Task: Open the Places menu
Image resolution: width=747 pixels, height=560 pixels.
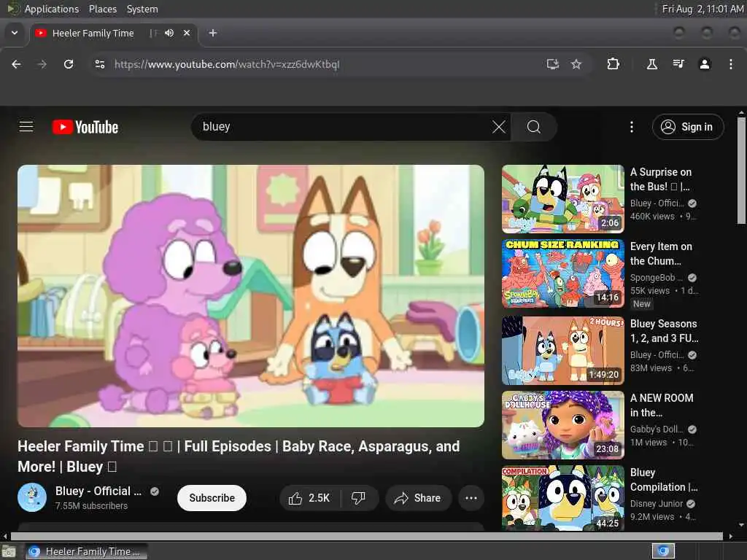Action: (x=103, y=9)
